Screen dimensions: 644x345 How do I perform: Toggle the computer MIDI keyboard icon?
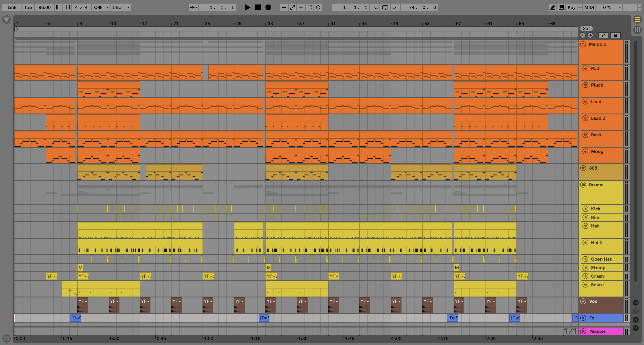[x=561, y=7]
